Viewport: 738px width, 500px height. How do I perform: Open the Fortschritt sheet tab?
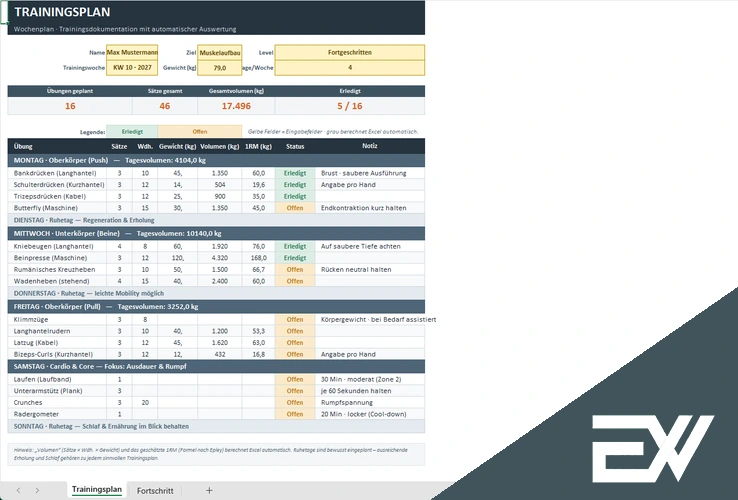click(x=155, y=491)
